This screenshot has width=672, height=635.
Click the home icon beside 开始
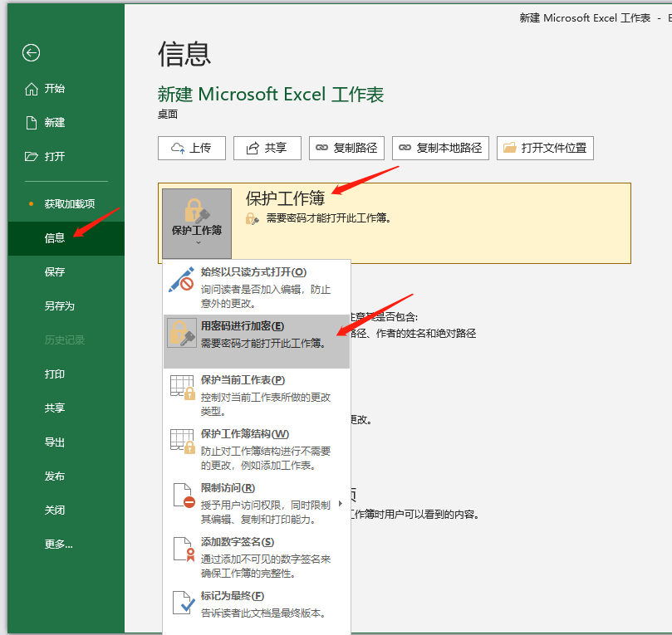pyautogui.click(x=31, y=89)
